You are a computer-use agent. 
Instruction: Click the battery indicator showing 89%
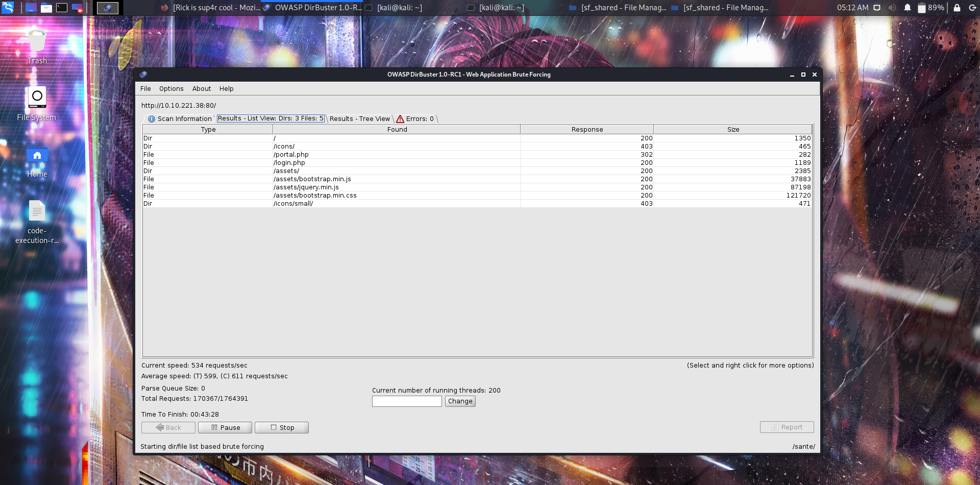click(x=931, y=8)
